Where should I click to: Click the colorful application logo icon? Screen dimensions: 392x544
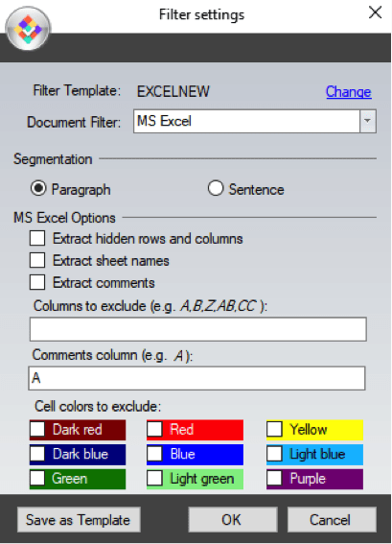pos(28,29)
